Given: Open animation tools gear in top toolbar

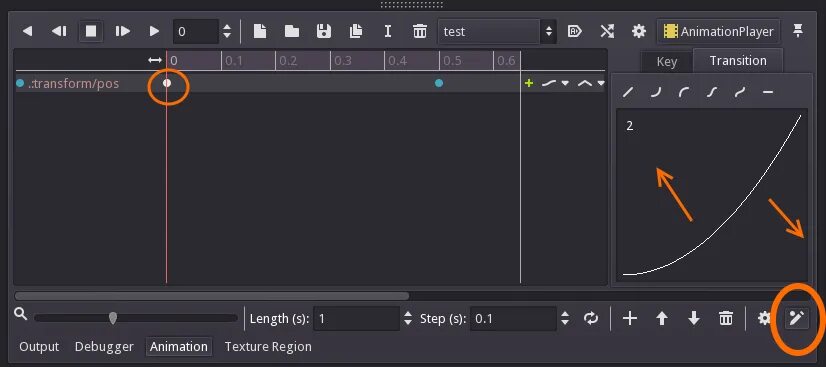Looking at the screenshot, I should coord(638,32).
